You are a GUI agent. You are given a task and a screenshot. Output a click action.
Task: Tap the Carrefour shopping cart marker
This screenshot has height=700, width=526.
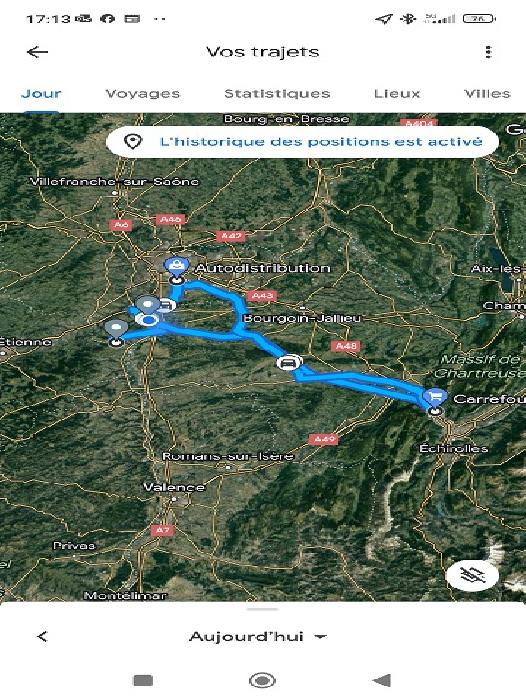point(435,397)
